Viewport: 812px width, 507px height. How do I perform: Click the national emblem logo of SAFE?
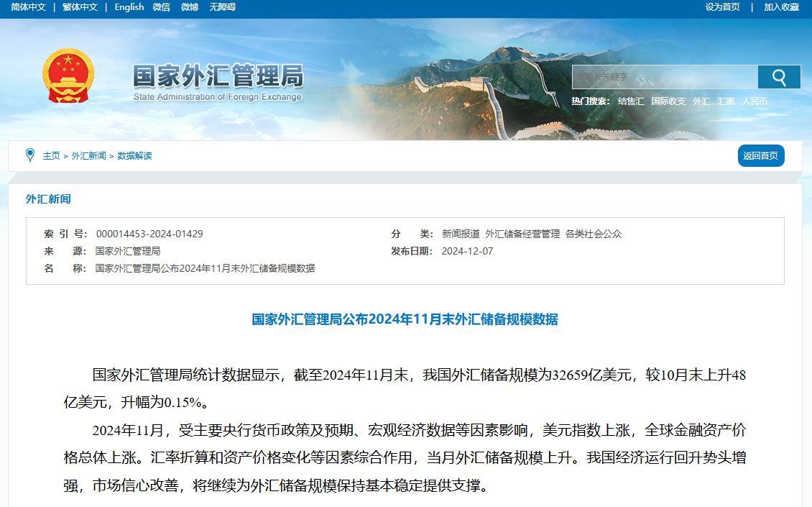70,74
